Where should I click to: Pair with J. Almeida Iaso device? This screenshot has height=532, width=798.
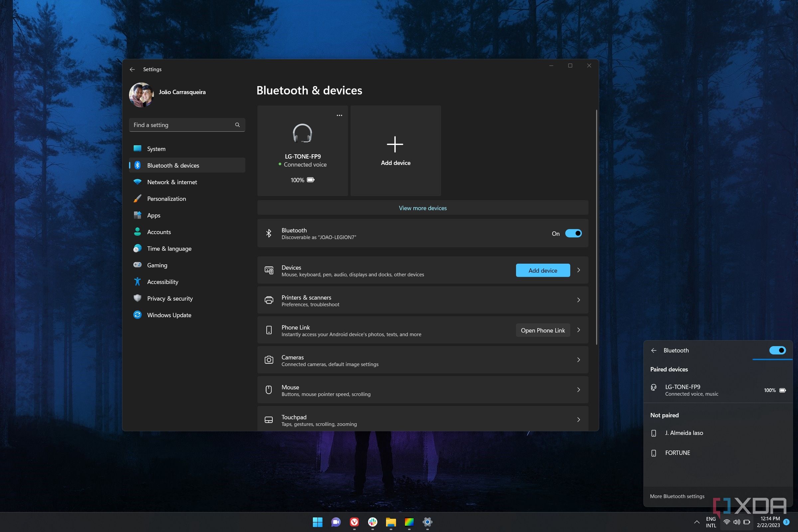pos(684,433)
